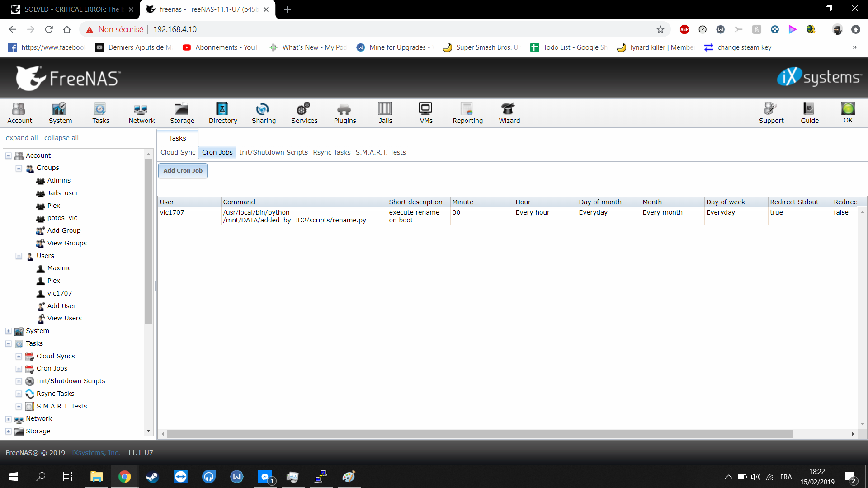Viewport: 868px width, 488px height.
Task: Expand the Cloud Syncs tree node
Action: 19,357
